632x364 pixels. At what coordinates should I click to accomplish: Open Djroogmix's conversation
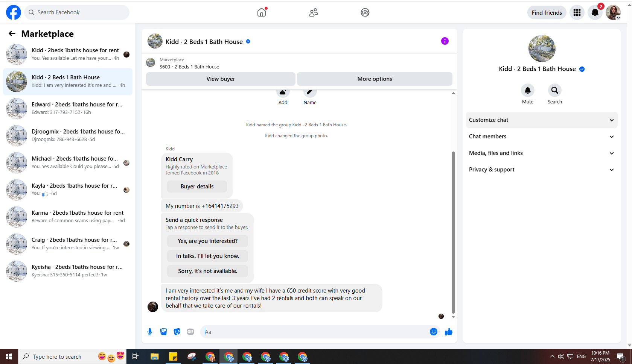[68, 136]
